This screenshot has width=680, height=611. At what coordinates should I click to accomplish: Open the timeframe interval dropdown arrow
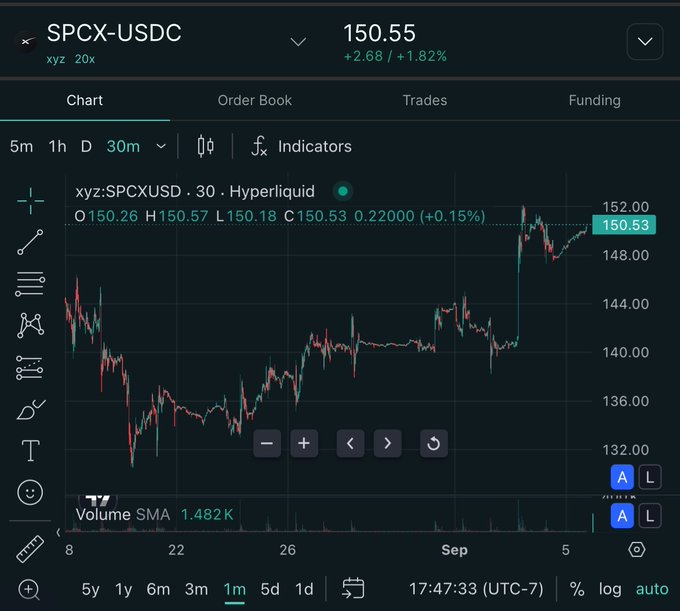(x=161, y=147)
